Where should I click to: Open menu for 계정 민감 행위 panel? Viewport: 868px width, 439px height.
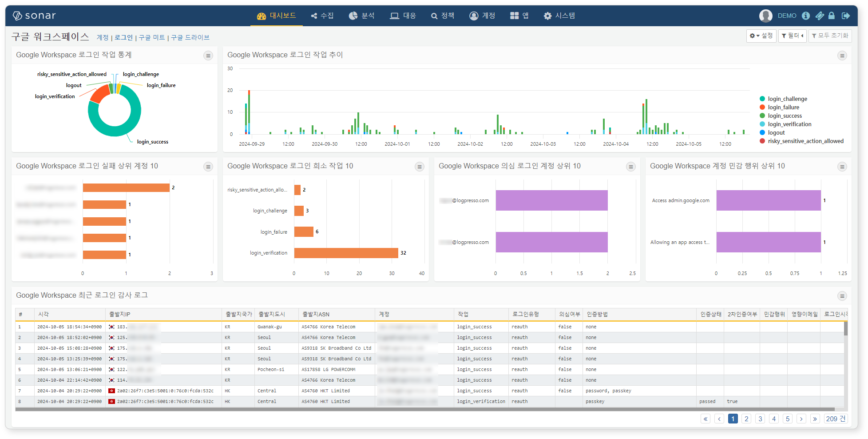point(842,167)
